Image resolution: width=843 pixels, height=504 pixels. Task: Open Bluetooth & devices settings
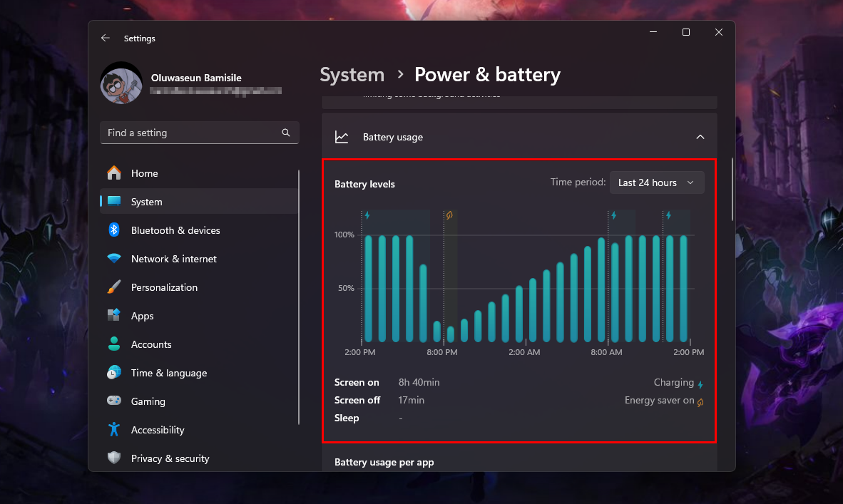click(x=200, y=230)
